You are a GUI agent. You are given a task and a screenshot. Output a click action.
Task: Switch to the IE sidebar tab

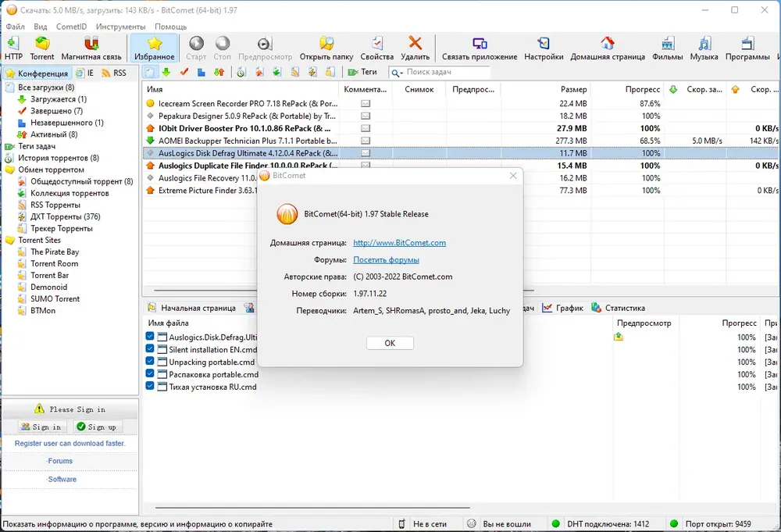tap(85, 73)
